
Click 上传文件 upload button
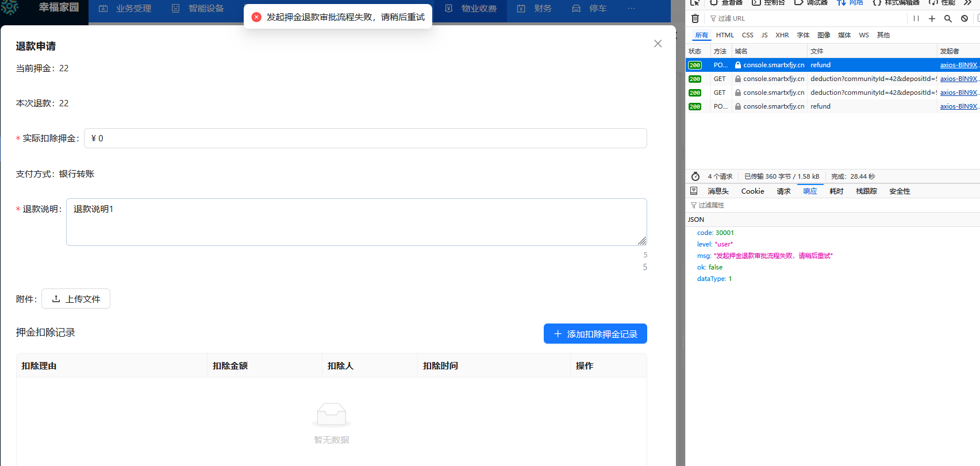(76, 299)
